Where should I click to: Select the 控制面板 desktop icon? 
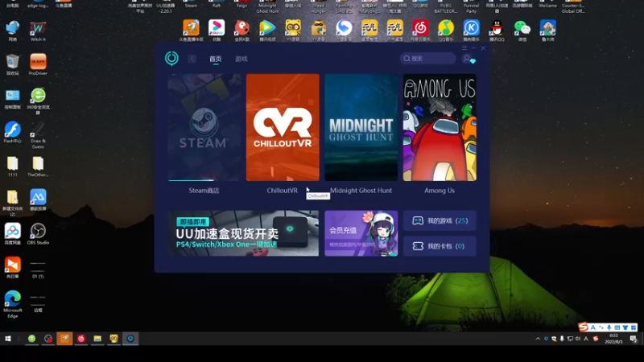point(12,99)
